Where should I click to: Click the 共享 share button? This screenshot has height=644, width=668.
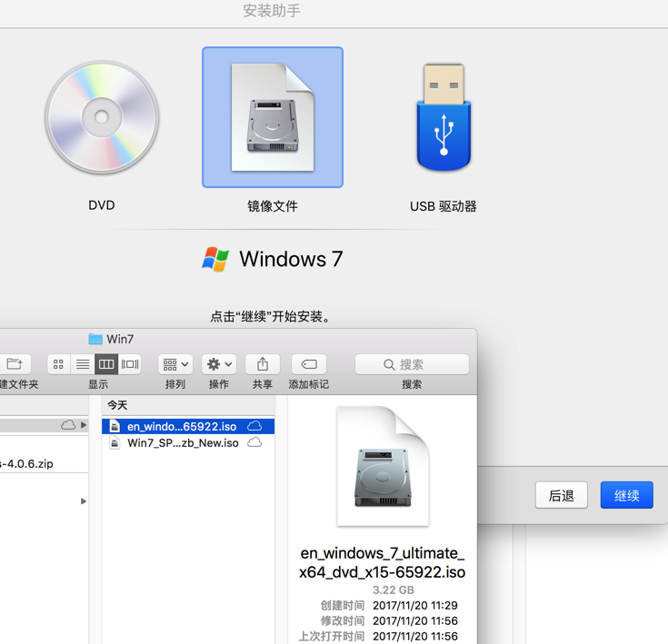(263, 364)
